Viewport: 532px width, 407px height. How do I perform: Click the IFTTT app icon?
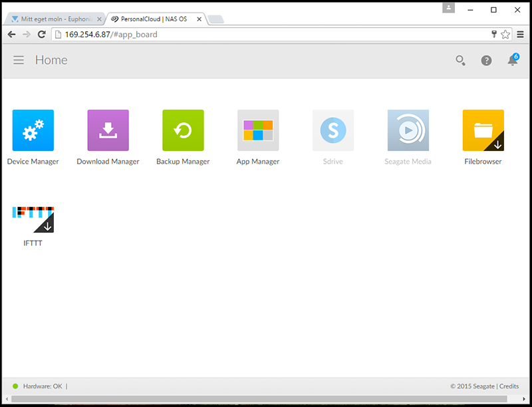pos(33,218)
